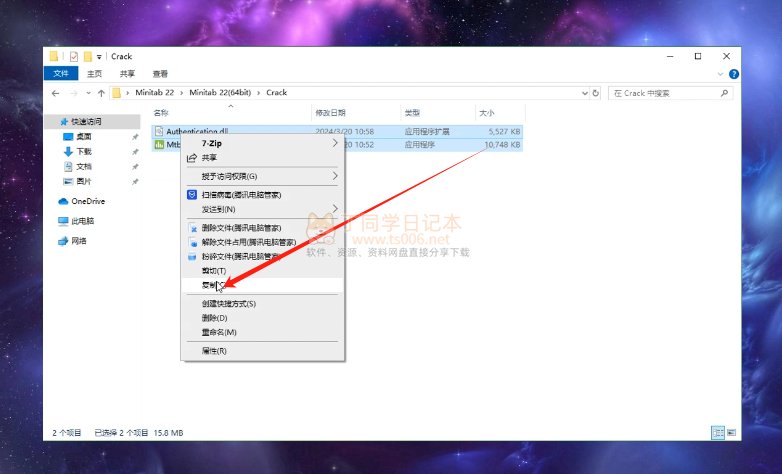
Task: Sort by the 修改日期 column header
Action: coord(330,113)
